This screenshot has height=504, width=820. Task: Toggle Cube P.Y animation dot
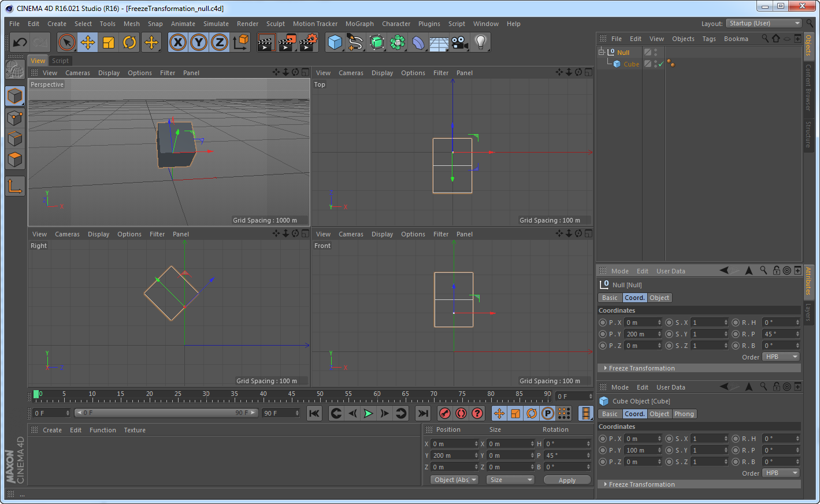(x=603, y=450)
